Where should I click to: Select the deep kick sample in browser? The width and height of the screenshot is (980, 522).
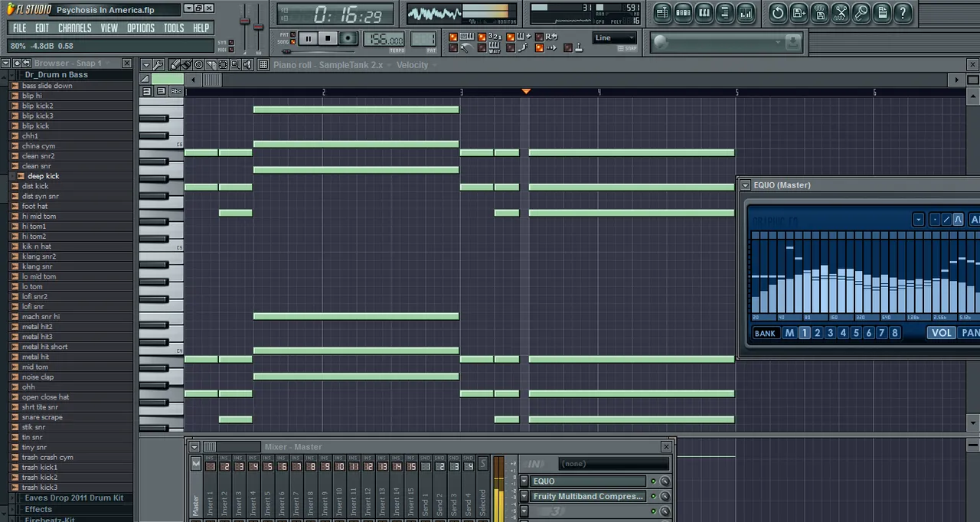pos(43,176)
